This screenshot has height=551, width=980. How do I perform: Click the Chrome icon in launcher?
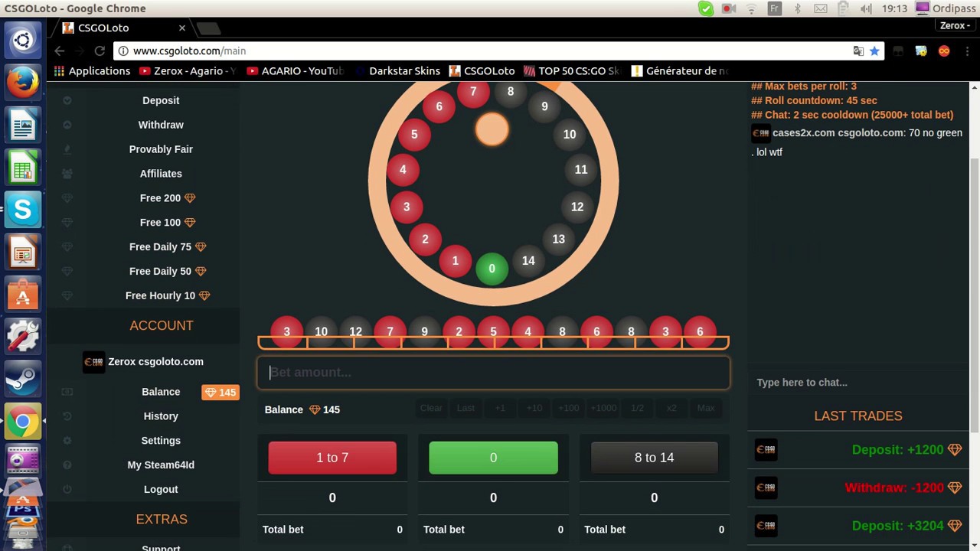pos(23,420)
